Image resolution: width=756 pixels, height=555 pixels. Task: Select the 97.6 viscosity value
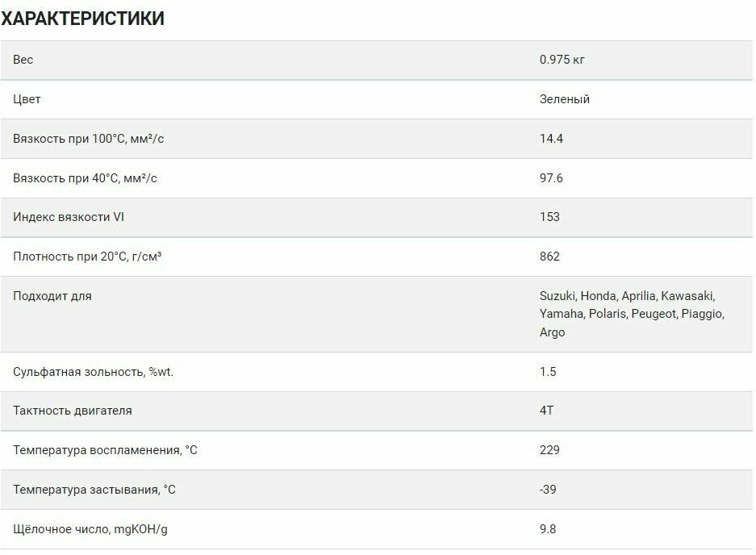click(551, 177)
